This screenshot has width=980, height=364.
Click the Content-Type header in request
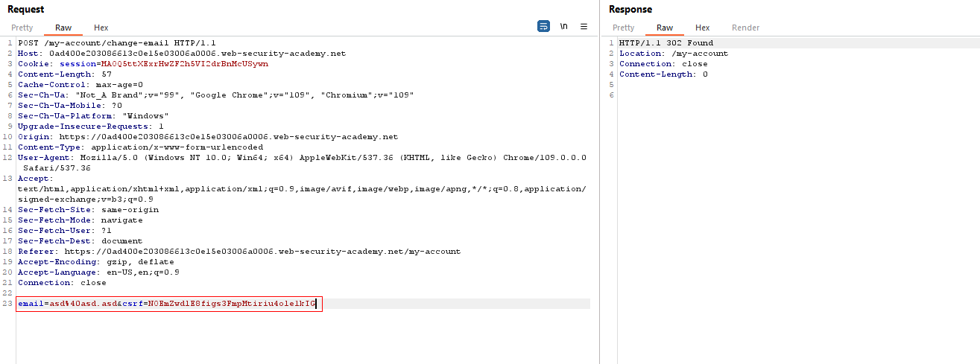tap(140, 147)
